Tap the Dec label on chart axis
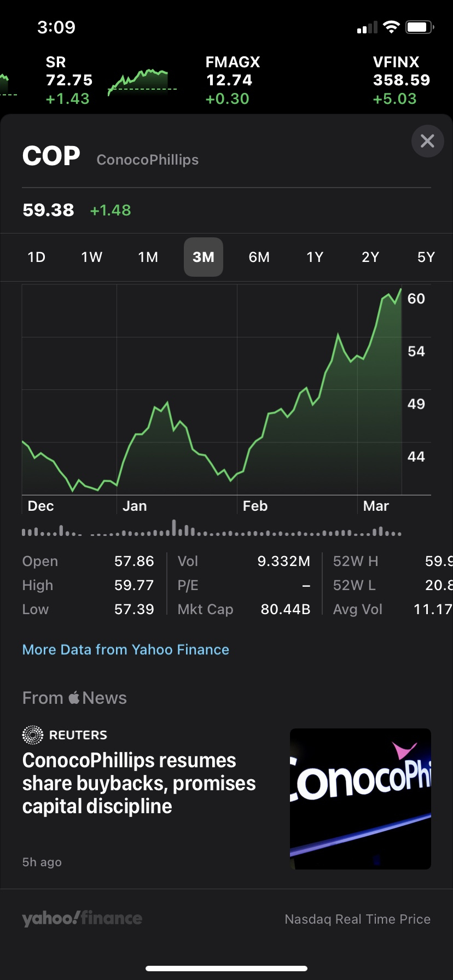 pos(41,506)
